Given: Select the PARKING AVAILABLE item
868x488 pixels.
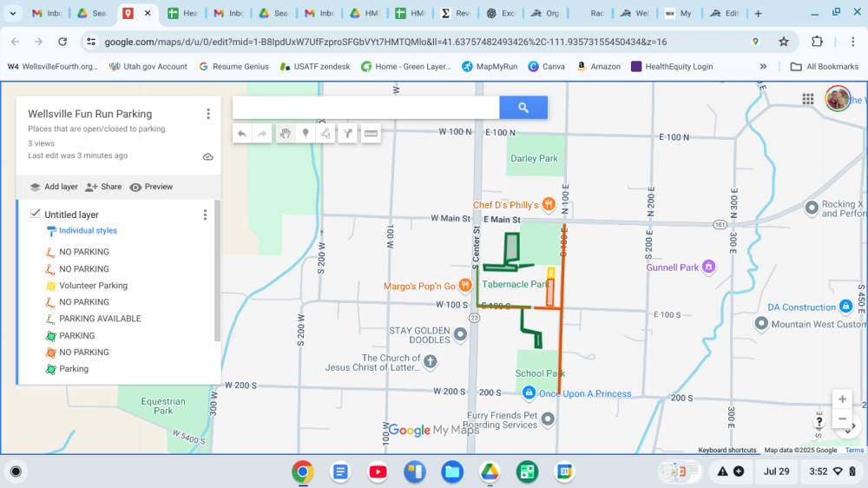Looking at the screenshot, I should point(100,319).
